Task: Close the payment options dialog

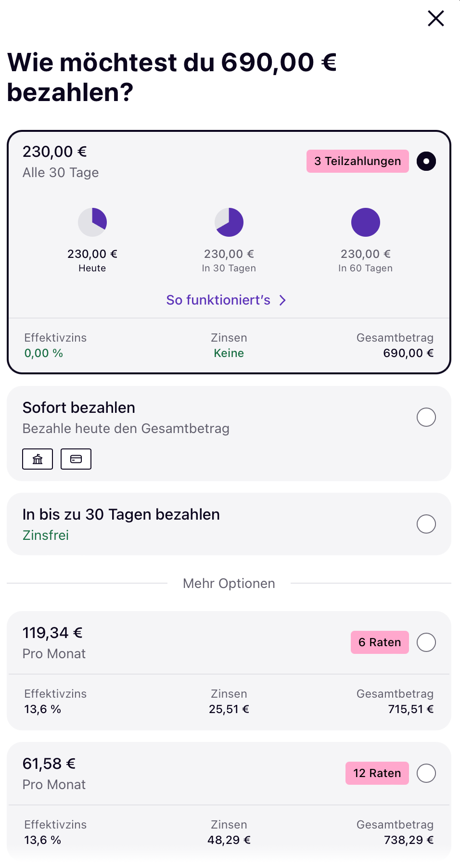Action: 435,19
